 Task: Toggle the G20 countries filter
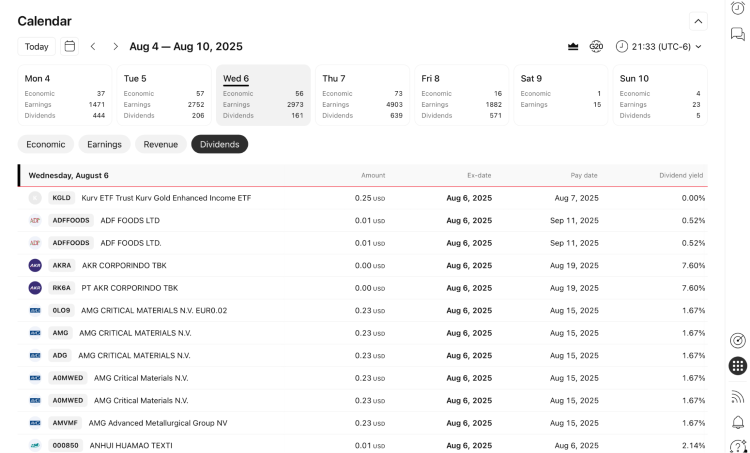tap(596, 46)
